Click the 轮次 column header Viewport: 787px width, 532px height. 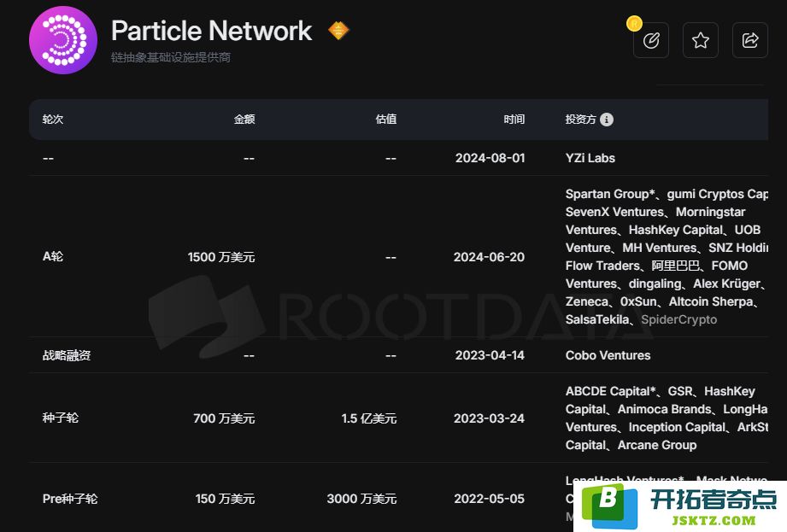coord(53,120)
